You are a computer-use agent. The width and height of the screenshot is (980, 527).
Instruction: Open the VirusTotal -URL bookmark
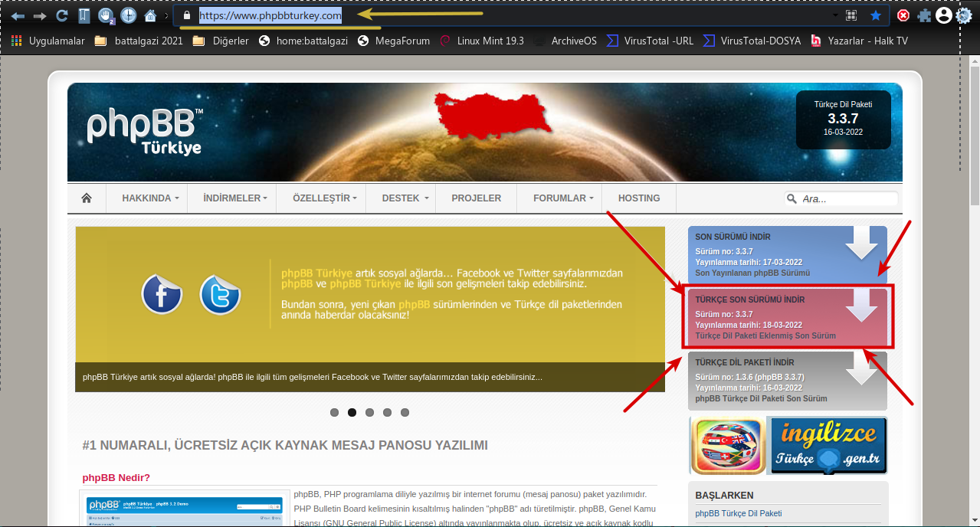pos(650,41)
